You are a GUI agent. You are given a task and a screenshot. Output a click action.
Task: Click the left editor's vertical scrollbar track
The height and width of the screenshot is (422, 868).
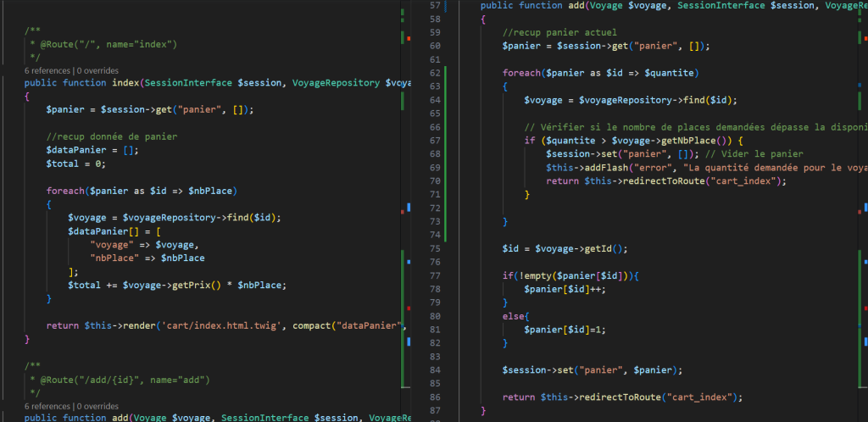click(405, 210)
